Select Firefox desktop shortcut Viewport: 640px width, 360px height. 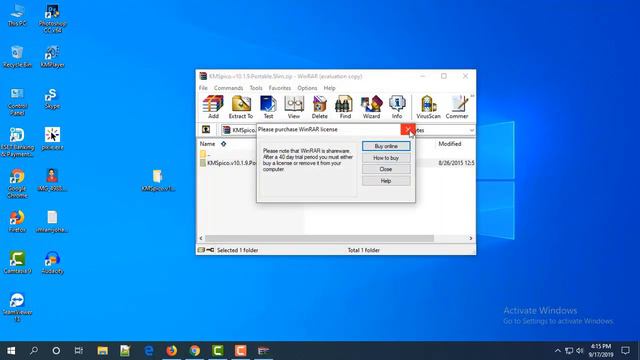pos(17,222)
